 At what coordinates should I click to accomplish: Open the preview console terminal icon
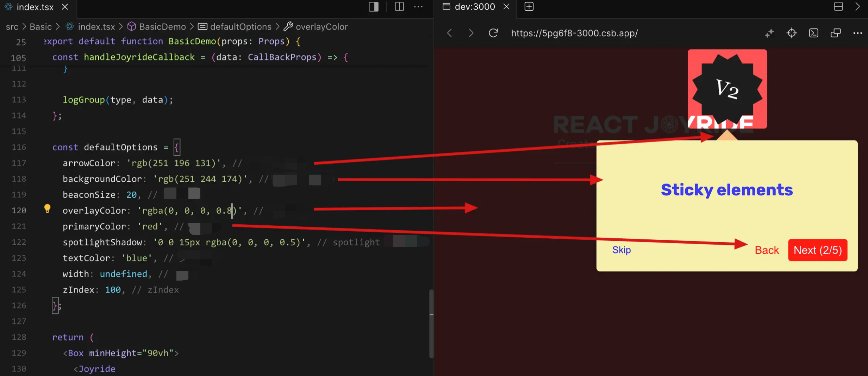click(813, 33)
